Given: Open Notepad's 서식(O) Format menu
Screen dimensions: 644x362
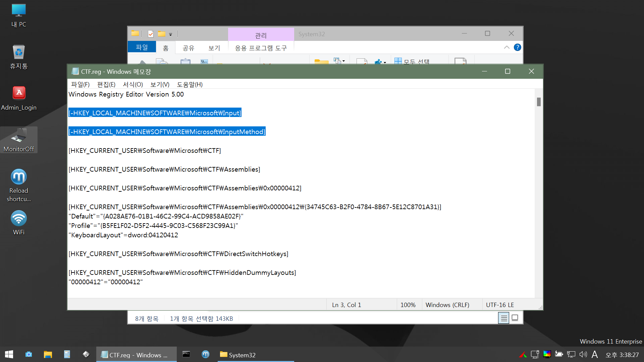Looking at the screenshot, I should pyautogui.click(x=133, y=84).
